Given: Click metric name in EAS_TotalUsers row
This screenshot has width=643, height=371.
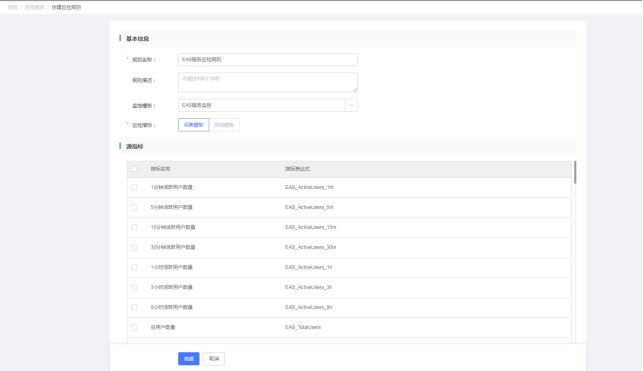Looking at the screenshot, I should point(163,327).
